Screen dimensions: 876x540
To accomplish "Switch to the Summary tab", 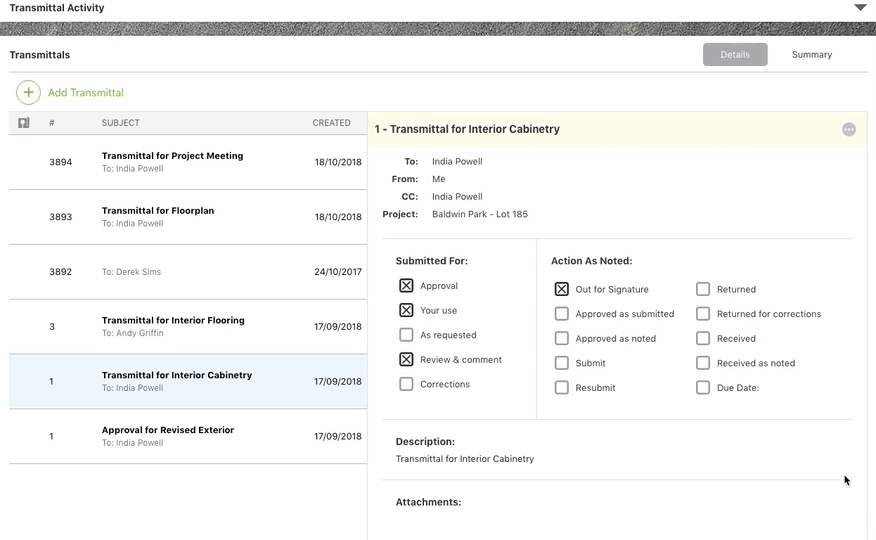I will point(811,55).
